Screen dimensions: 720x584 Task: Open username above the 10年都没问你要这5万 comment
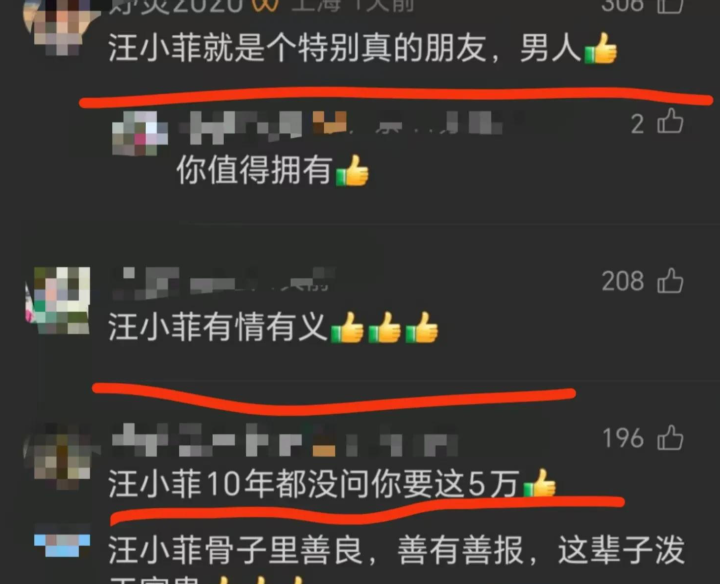coord(285,439)
